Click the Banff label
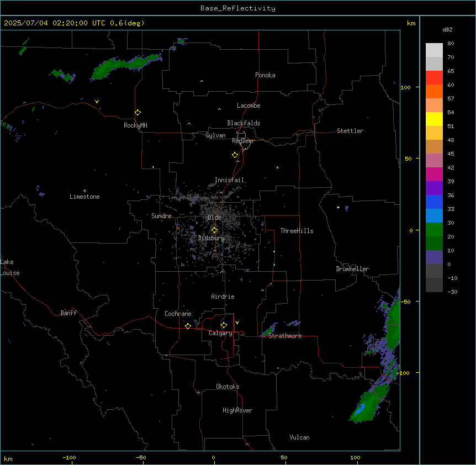 coord(68,313)
